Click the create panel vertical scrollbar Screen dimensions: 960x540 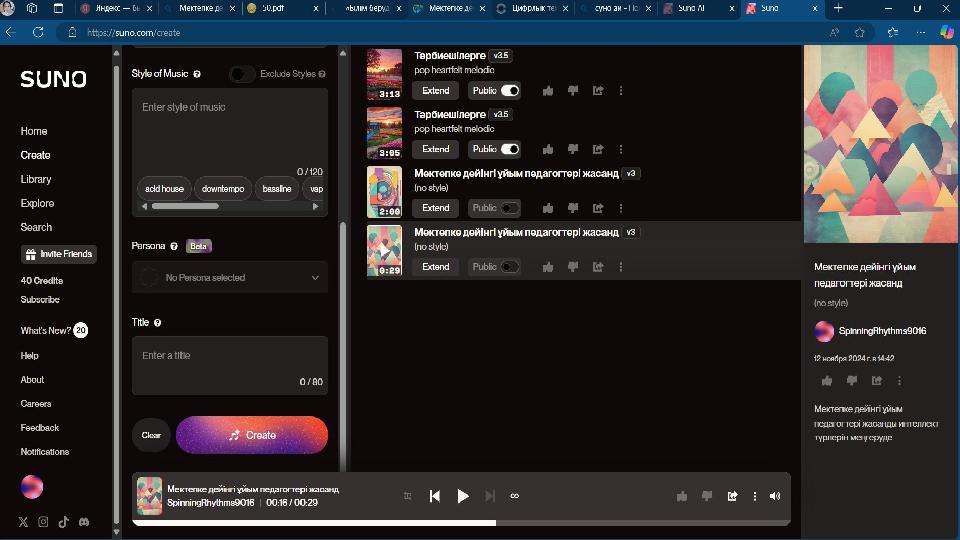click(x=343, y=346)
